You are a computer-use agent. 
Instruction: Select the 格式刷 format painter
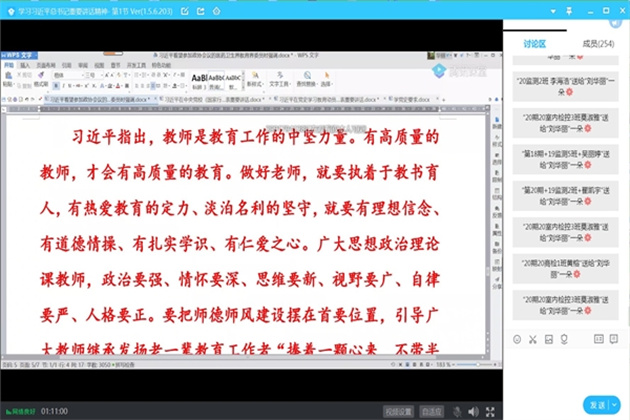(x=41, y=79)
